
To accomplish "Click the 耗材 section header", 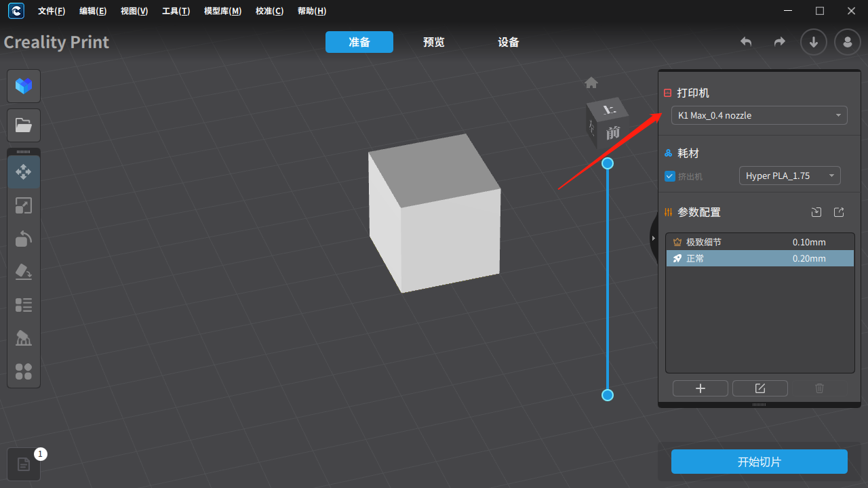I will click(x=688, y=153).
